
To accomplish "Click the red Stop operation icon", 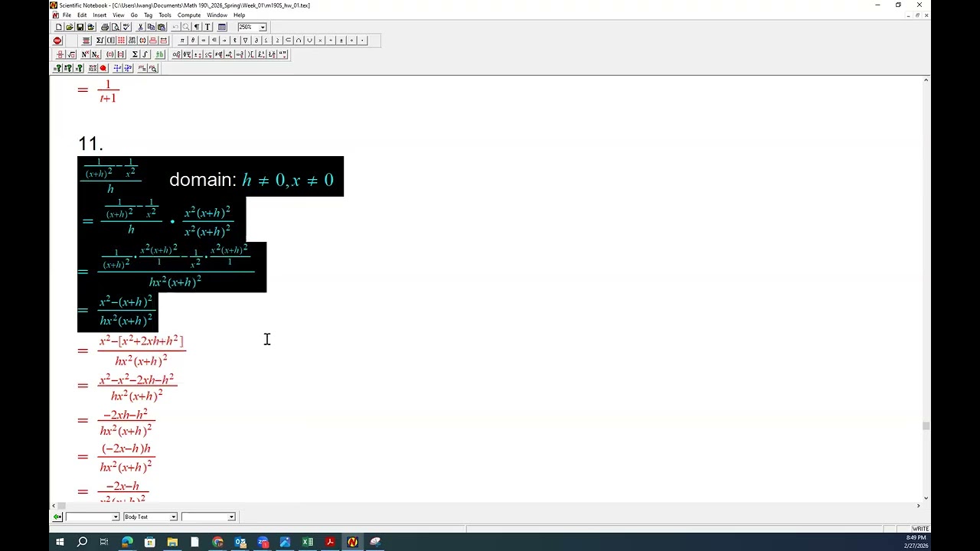I will coord(57,41).
